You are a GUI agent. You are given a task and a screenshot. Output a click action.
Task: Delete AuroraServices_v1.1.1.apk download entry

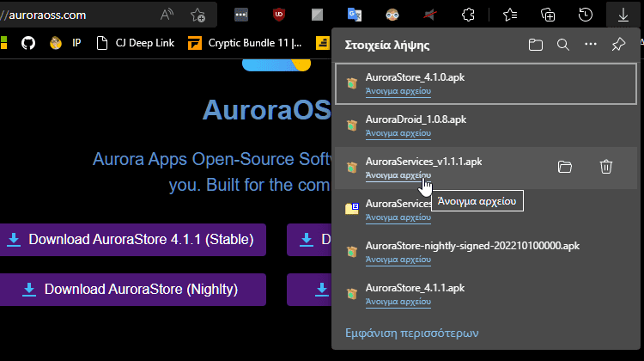click(x=606, y=167)
